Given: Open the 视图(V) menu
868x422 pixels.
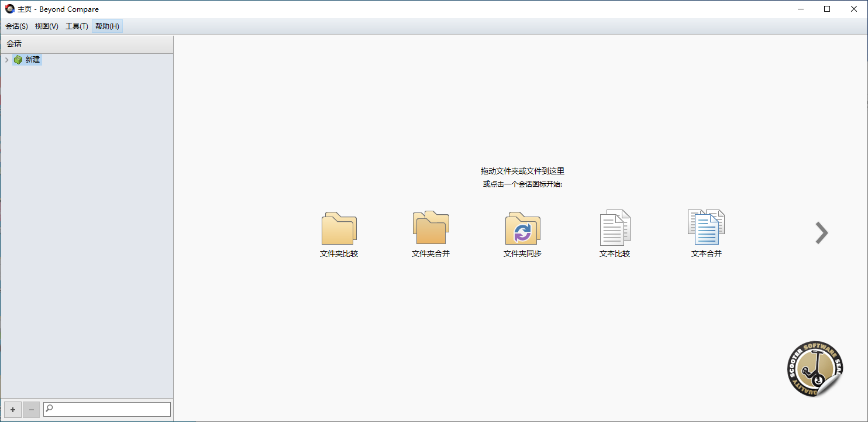Looking at the screenshot, I should (x=47, y=26).
